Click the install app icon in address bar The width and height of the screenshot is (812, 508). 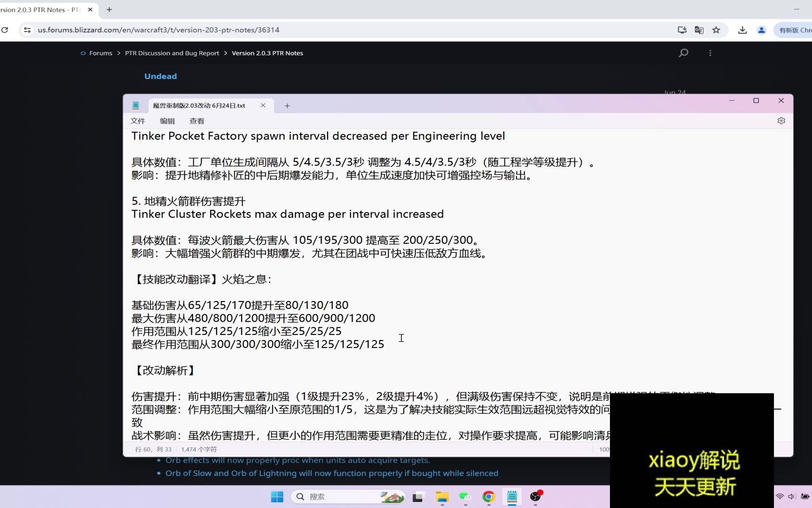[x=682, y=30]
